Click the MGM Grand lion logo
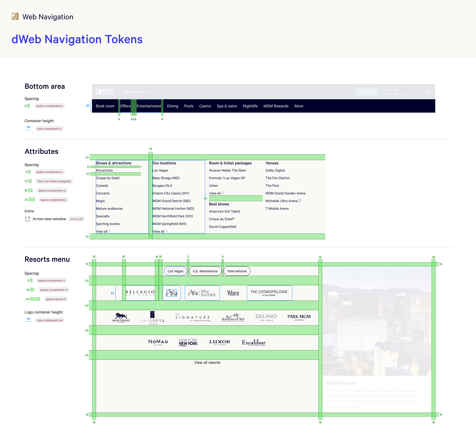476x448 pixels. [x=121, y=318]
